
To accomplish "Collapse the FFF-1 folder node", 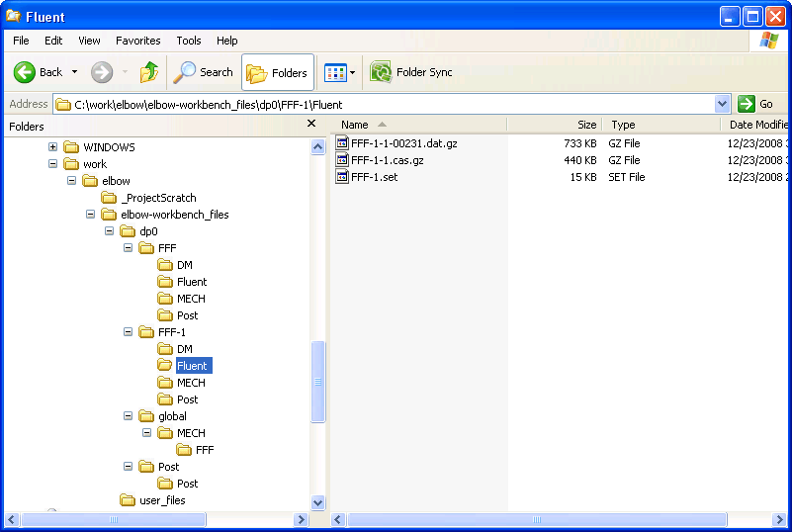I will (128, 332).
